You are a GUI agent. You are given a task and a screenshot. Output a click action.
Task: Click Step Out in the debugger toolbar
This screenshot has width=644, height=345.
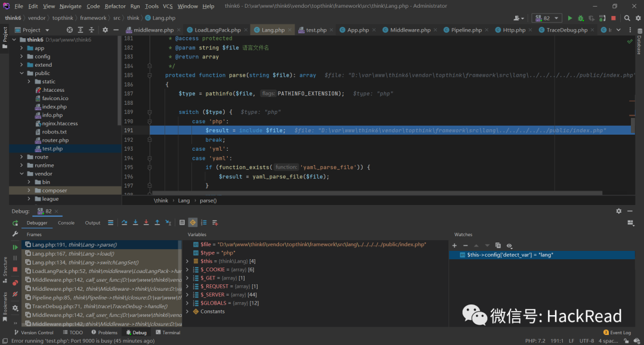coord(157,222)
